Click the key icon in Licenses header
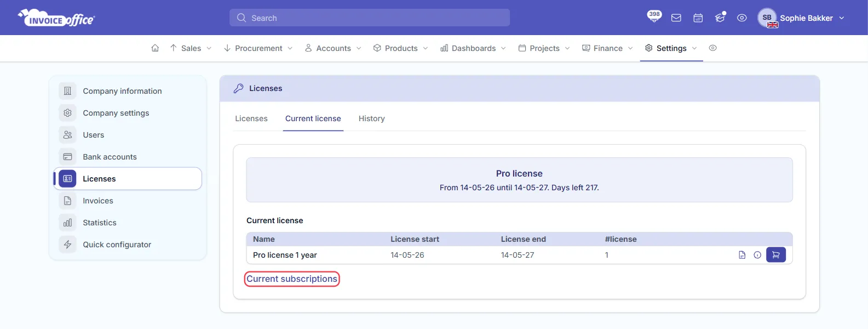This screenshot has height=329, width=868. coord(238,88)
